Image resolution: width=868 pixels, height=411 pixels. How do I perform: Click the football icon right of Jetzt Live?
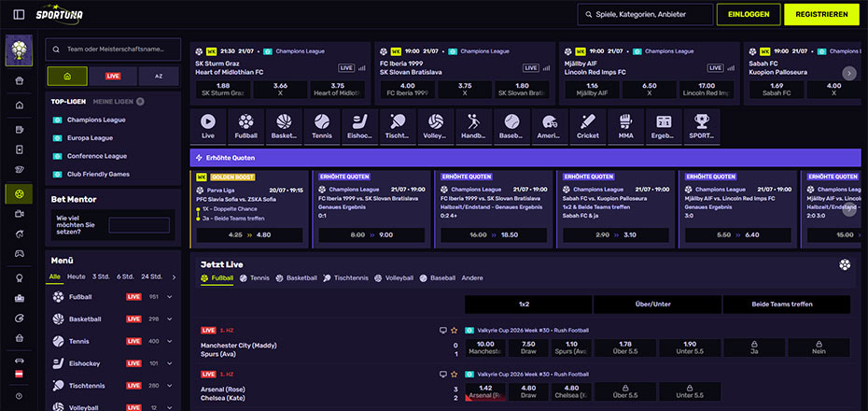point(844,264)
